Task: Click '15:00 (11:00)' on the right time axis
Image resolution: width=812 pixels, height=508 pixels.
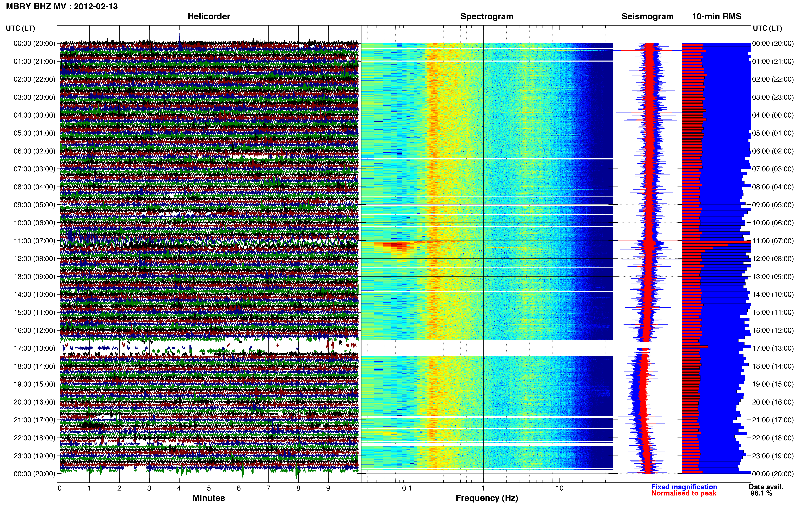Action: (773, 312)
